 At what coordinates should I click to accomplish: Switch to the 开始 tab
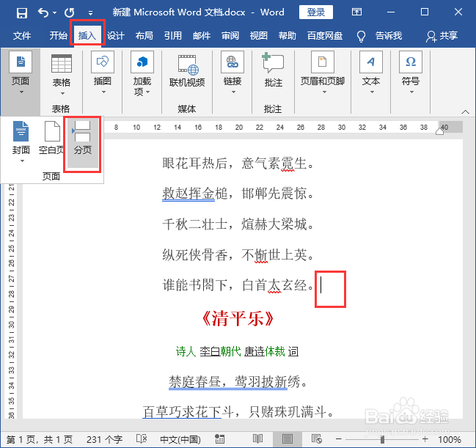[58, 35]
